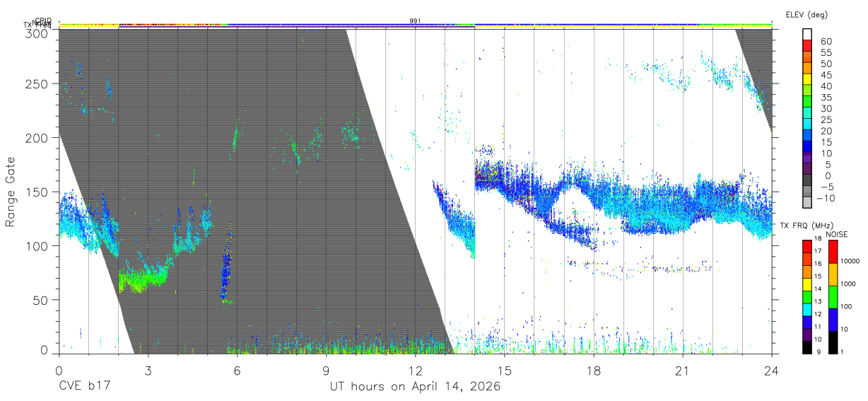Click the '10000' label in the NOISE legend

tap(850, 262)
